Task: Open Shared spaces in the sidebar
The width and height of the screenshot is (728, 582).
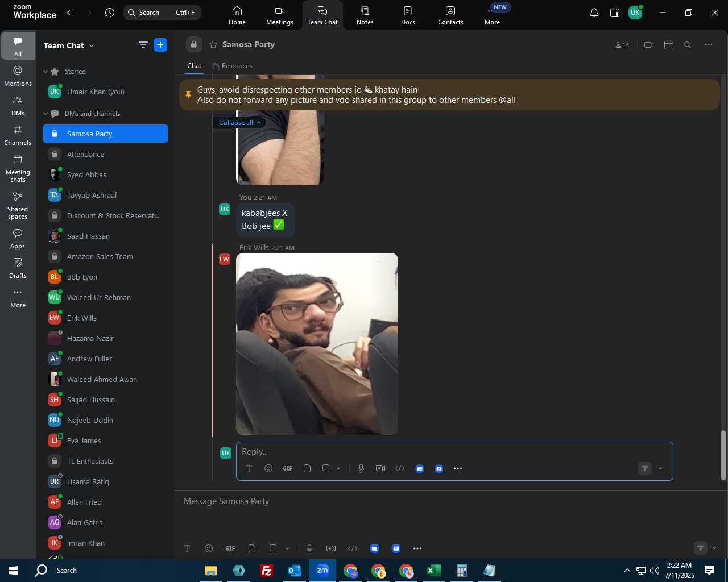Action: (18, 205)
